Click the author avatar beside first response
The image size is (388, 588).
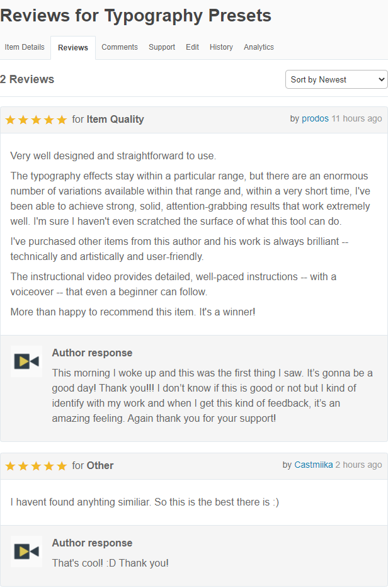26,361
